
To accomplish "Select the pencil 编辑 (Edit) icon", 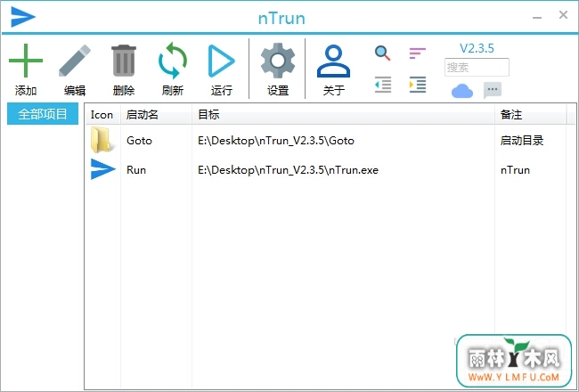I will click(x=75, y=61).
